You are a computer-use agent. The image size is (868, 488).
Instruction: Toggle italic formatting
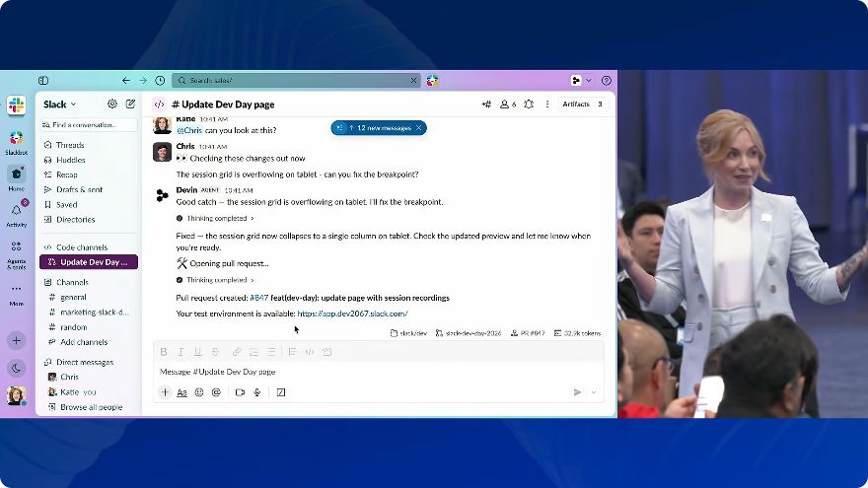click(x=181, y=352)
